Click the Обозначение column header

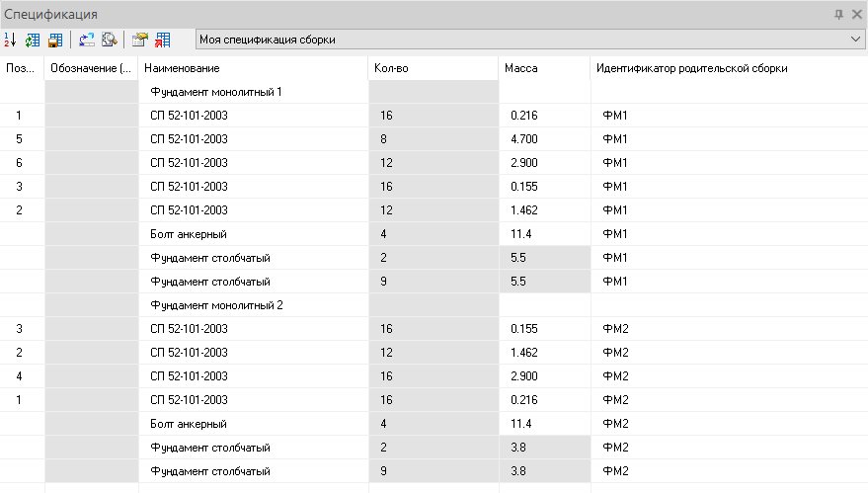click(91, 68)
